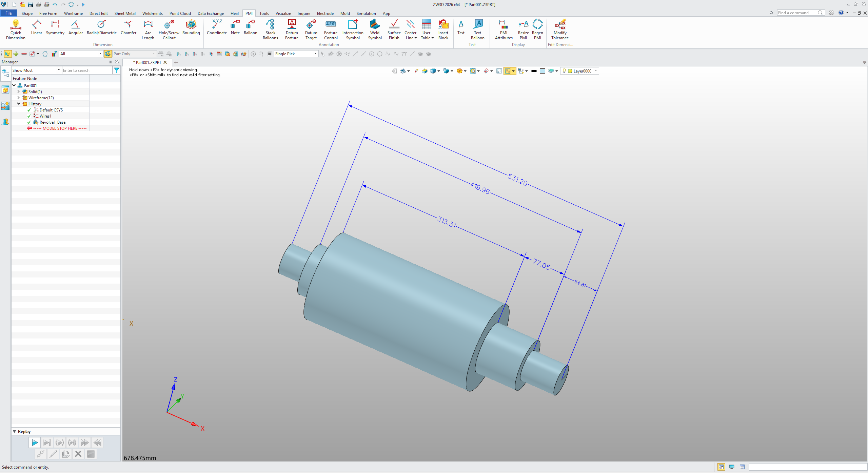This screenshot has width=868, height=473.
Task: Uncheck the Wires1 feature
Action: [x=29, y=116]
